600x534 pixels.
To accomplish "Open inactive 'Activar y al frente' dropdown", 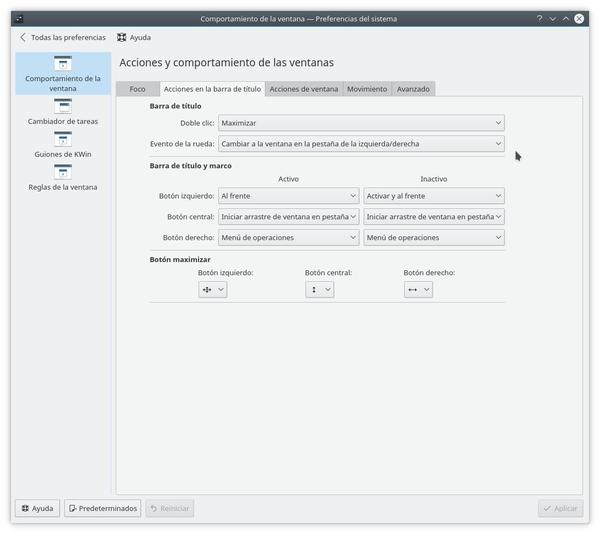I will [433, 197].
